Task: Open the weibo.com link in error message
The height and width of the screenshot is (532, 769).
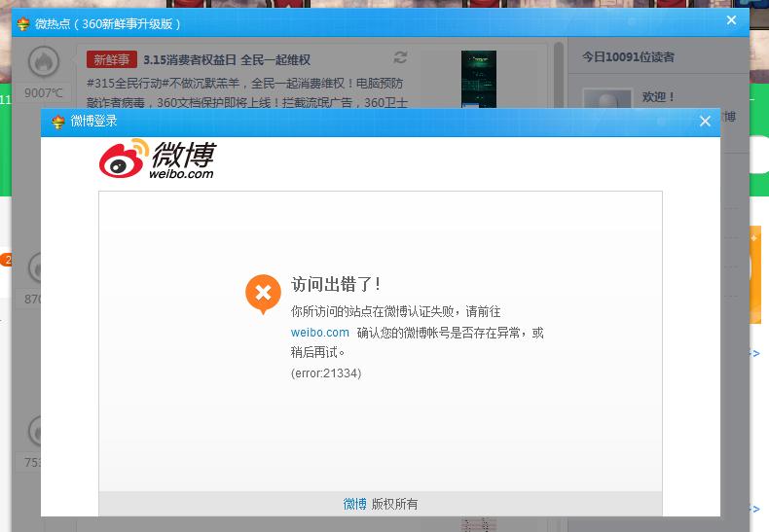Action: pyautogui.click(x=319, y=333)
